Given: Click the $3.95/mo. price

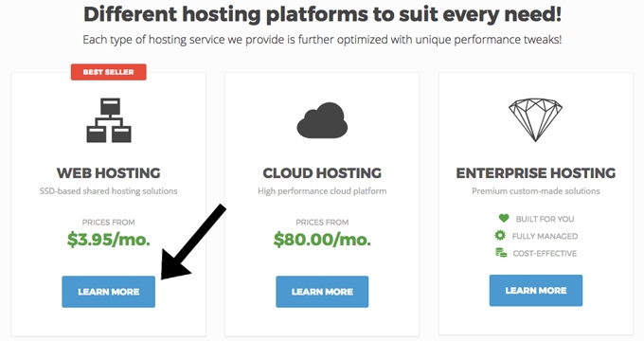Looking at the screenshot, I should [x=108, y=239].
